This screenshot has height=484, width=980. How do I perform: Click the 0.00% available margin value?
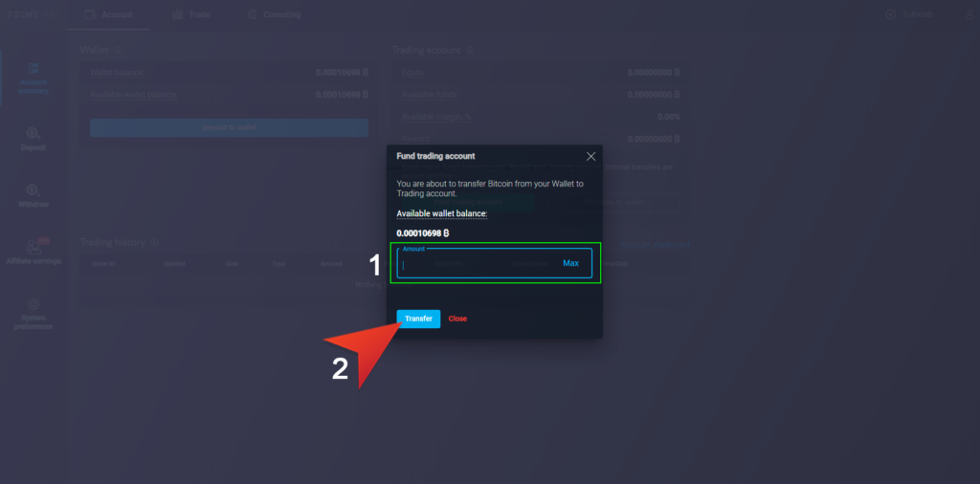pos(668,117)
